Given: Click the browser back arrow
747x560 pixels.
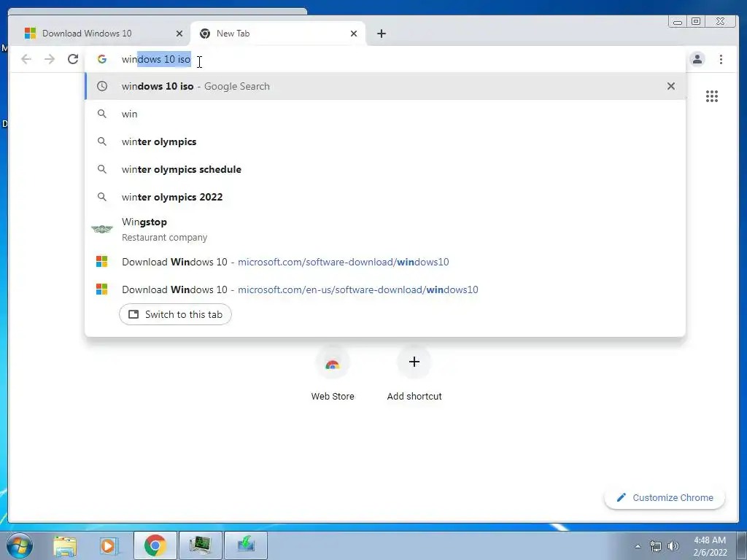Looking at the screenshot, I should pos(26,59).
